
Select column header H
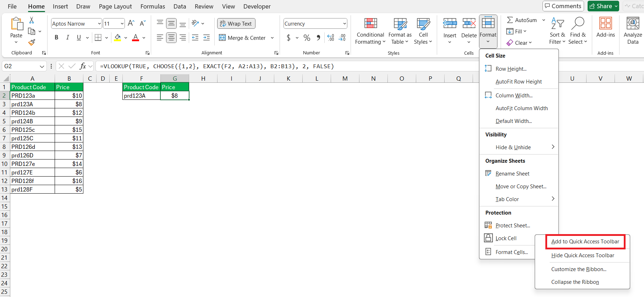click(x=203, y=79)
